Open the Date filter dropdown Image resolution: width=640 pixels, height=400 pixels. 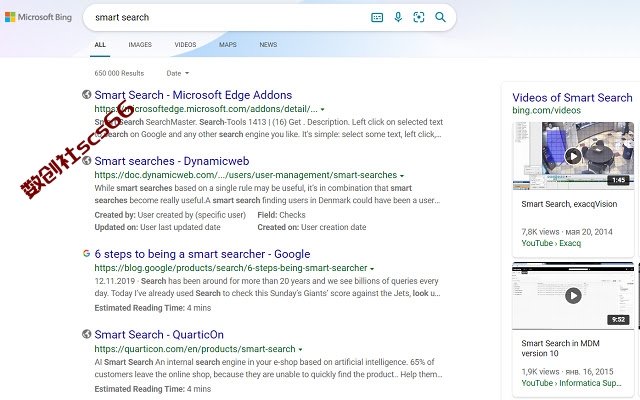coord(178,73)
